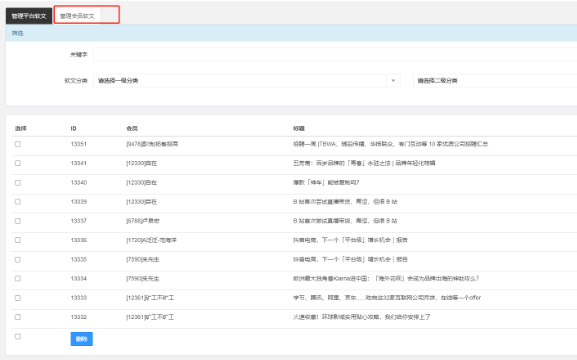Image resolution: width=577 pixels, height=360 pixels.
Task: Click the title text in row 13341
Action: click(364, 163)
